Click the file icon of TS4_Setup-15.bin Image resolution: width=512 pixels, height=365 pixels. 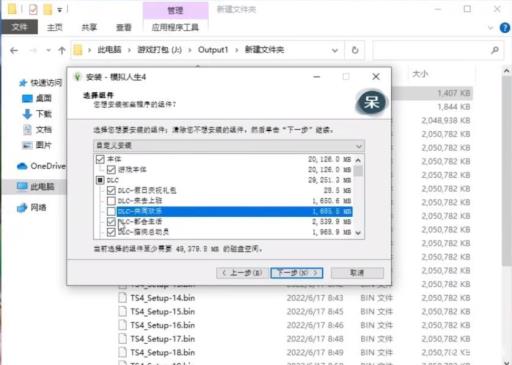[x=123, y=311]
